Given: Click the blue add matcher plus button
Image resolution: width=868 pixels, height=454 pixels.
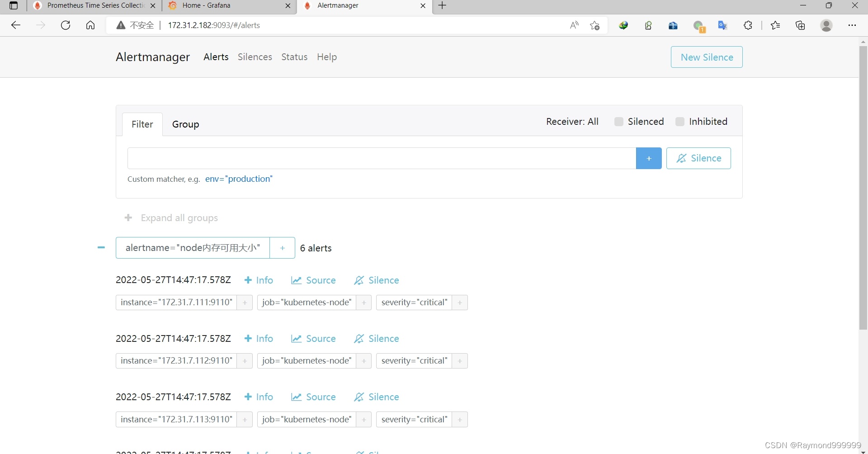Looking at the screenshot, I should click(649, 158).
